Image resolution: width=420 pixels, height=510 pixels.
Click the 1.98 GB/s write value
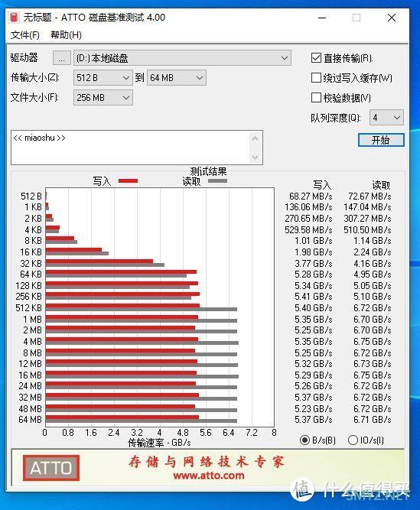(314, 252)
